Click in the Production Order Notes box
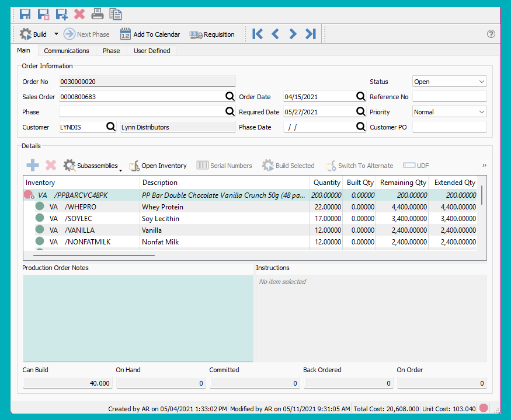 coord(138,318)
